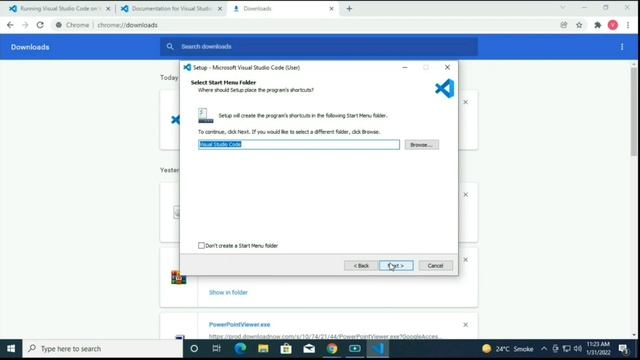Open the weather widget on taskbar
The image size is (640, 360).
tap(508, 349)
